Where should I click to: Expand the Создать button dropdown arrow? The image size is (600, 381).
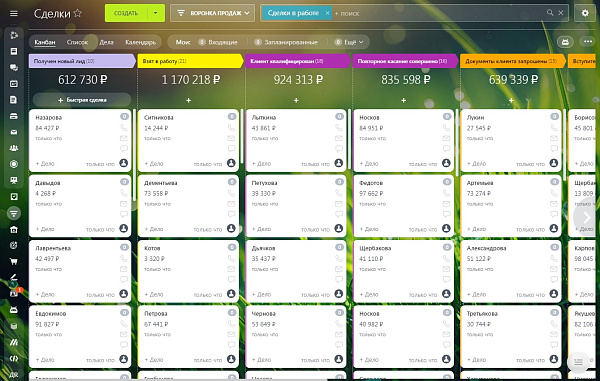click(155, 13)
